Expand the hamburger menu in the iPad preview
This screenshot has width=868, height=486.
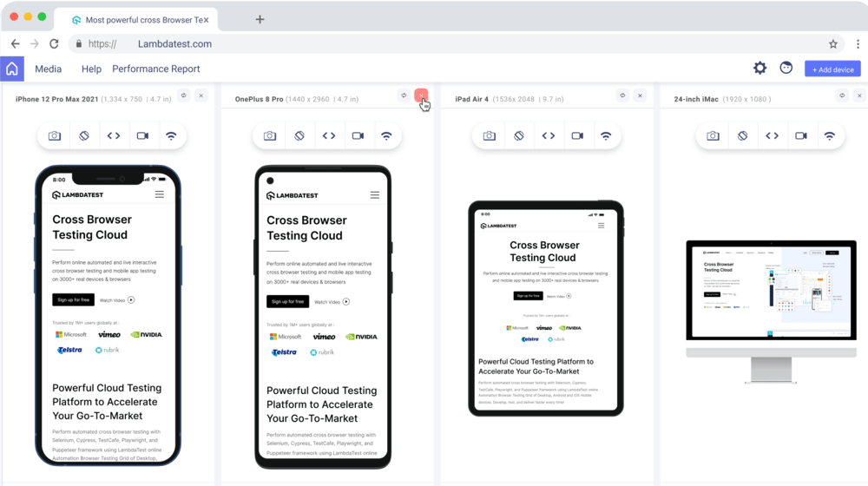(x=602, y=225)
